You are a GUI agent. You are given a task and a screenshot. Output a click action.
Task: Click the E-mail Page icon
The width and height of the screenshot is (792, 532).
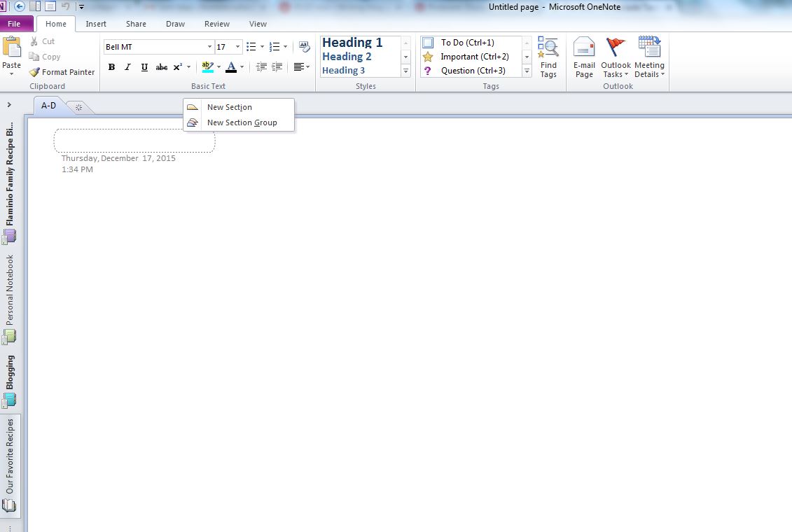click(x=585, y=57)
